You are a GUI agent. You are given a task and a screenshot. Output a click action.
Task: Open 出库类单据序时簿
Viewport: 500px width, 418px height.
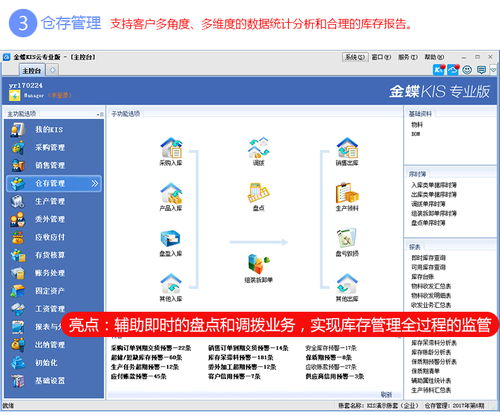pos(434,194)
